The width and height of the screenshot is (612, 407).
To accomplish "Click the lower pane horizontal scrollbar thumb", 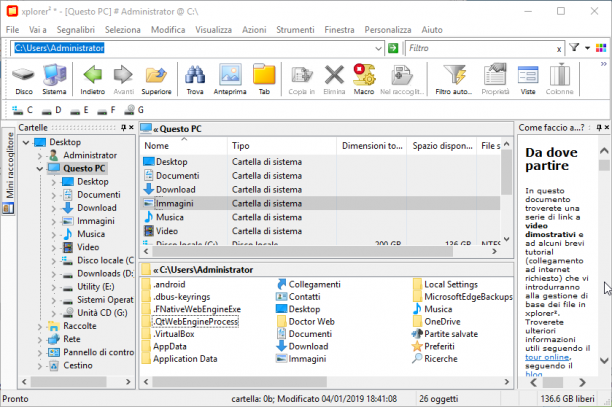I will [x=239, y=382].
